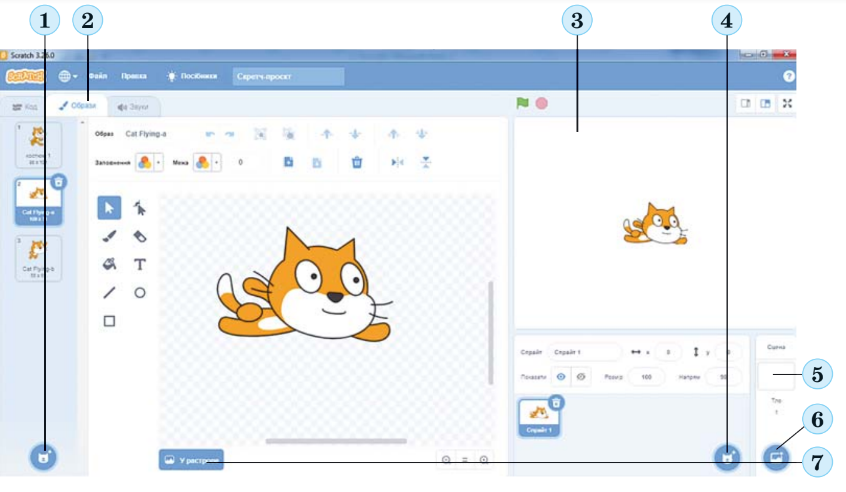
Task: Open the outline color dropdown
Action: [216, 162]
